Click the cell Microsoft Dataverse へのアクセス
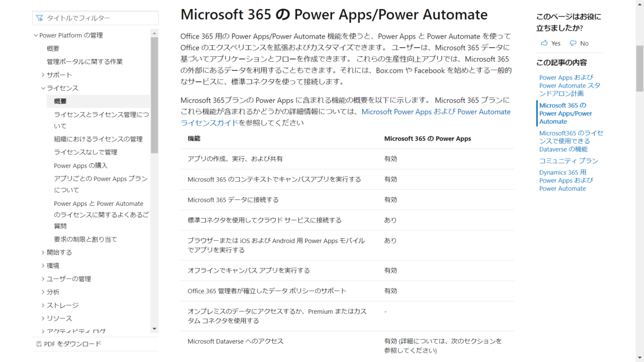Viewport: 644px width, 362px height. pyautogui.click(x=235, y=341)
